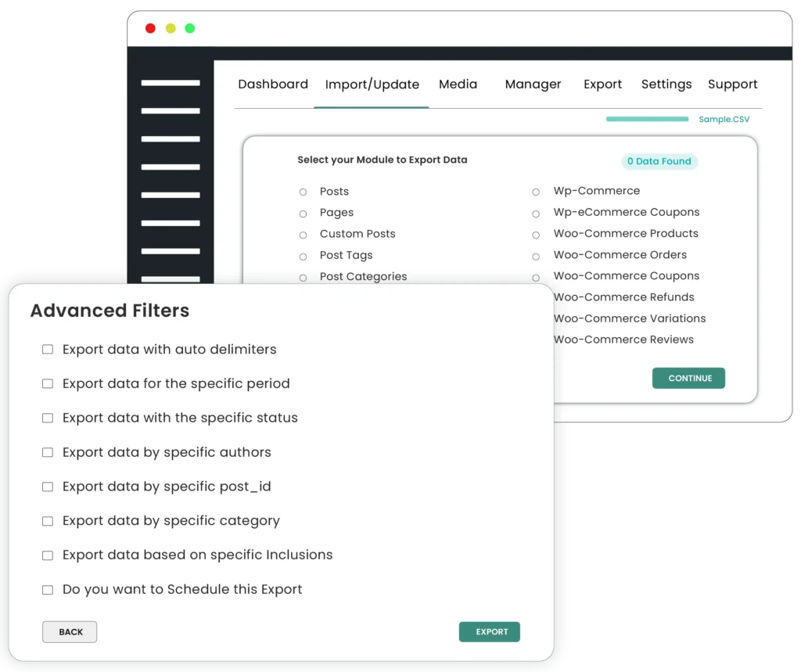
Task: Click the teal progress bar near Sample.CSV
Action: point(647,119)
